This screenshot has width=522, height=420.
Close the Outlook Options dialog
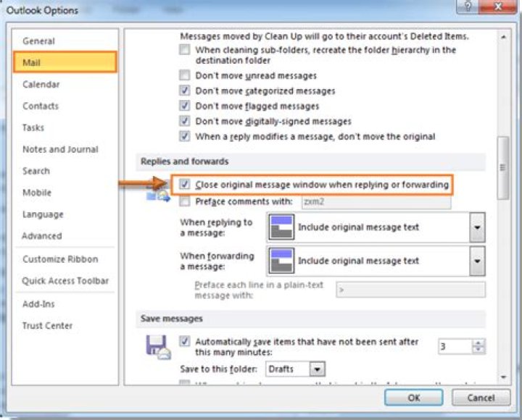(498, 7)
